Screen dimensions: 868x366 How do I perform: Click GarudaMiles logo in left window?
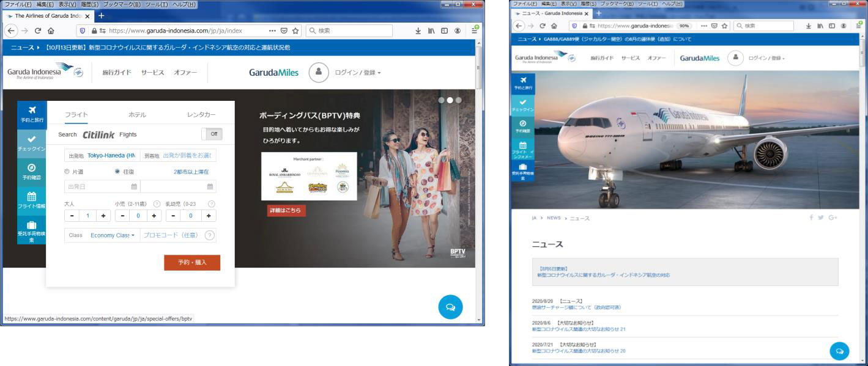[274, 72]
